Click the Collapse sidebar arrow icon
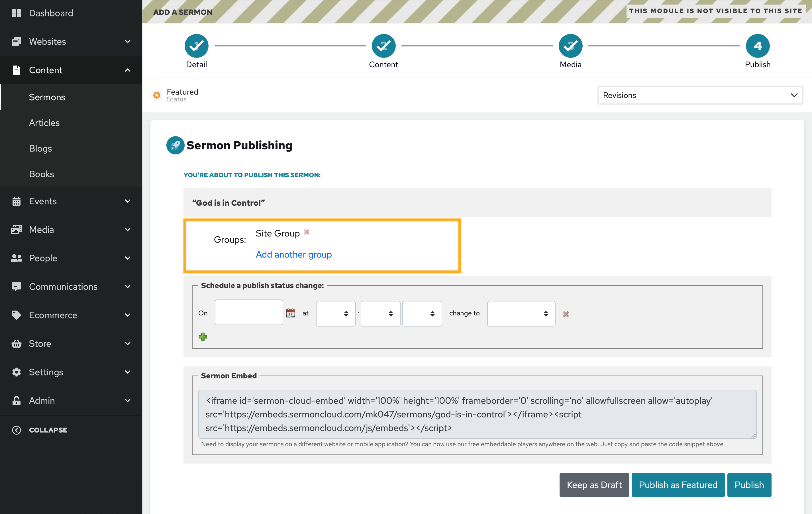 coord(16,430)
